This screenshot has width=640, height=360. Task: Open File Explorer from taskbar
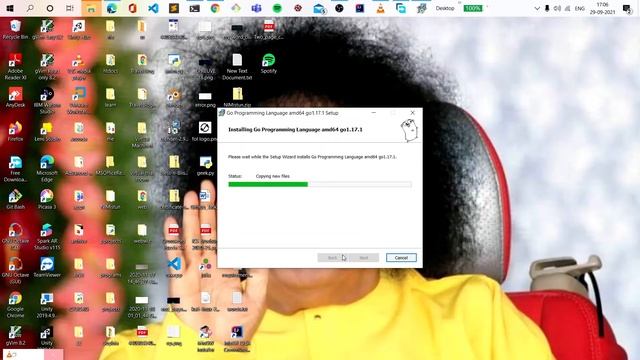coord(91,8)
